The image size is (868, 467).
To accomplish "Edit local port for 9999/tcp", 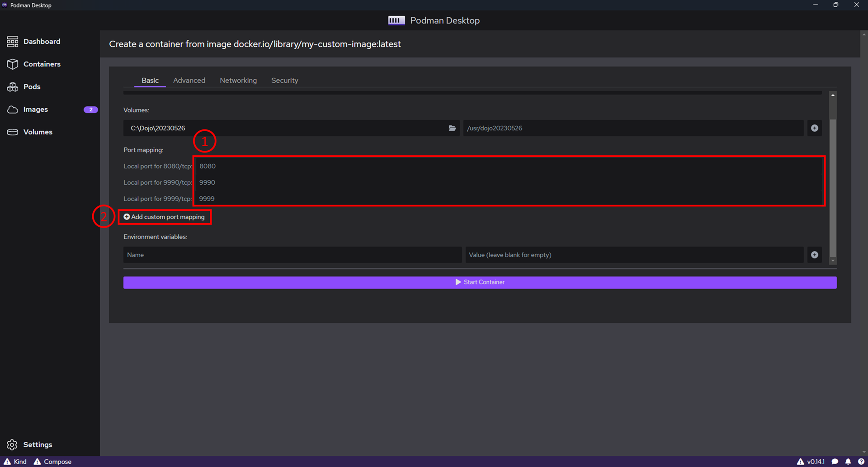I will tap(509, 199).
